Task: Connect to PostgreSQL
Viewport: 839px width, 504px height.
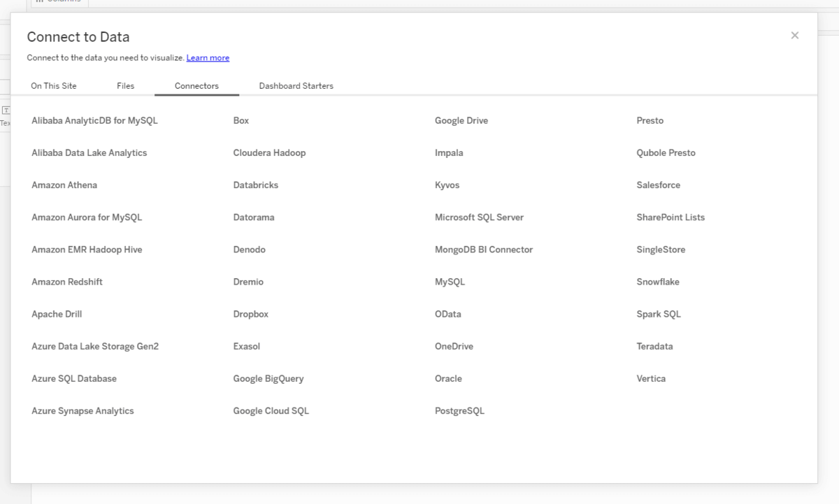Action: pos(459,411)
